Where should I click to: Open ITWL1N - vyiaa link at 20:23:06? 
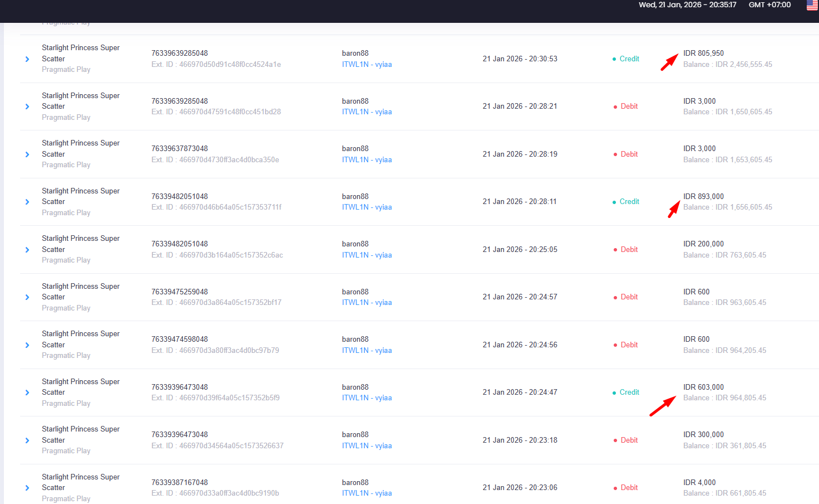(x=367, y=493)
